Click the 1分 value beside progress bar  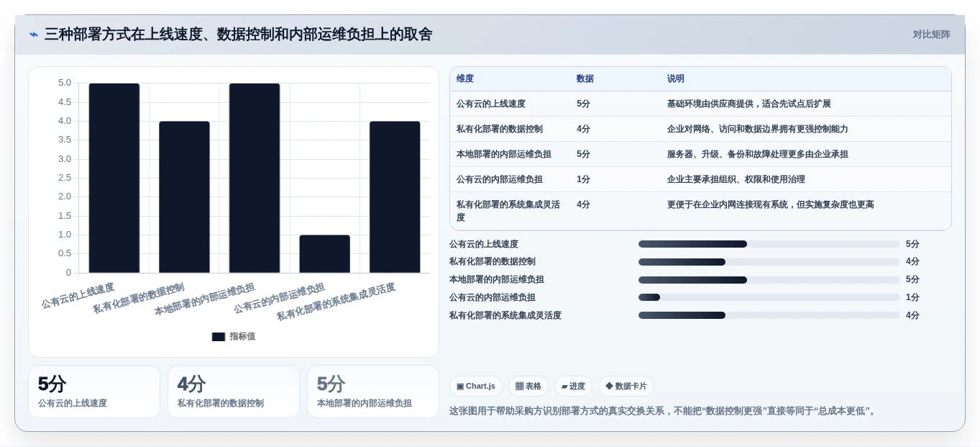(x=912, y=297)
